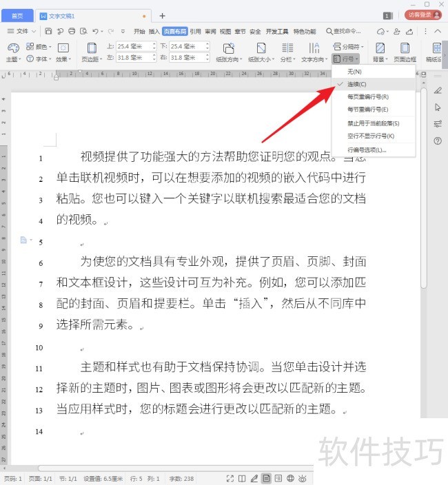
Task: Choose 每节重编行号(E) option
Action: [374, 110]
